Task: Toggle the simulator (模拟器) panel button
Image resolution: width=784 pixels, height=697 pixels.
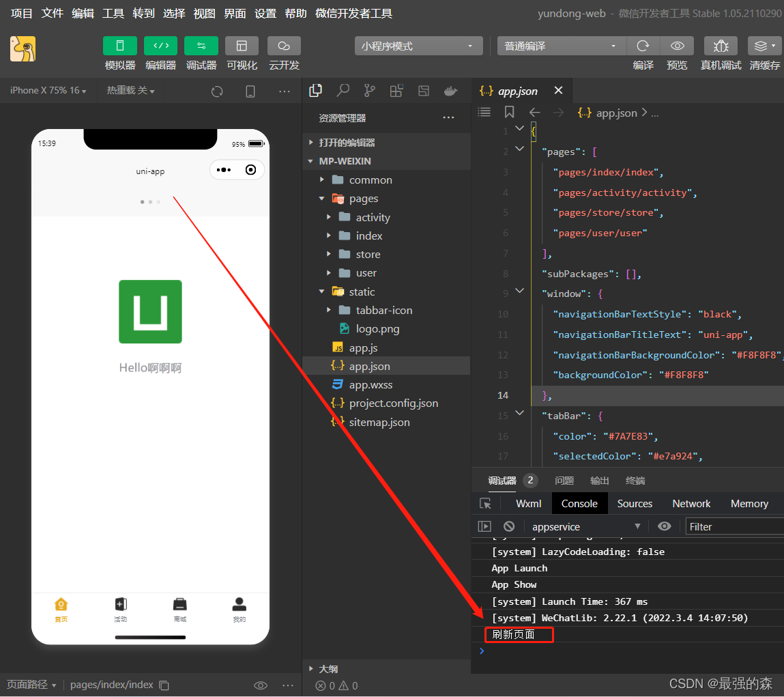Action: 120,46
